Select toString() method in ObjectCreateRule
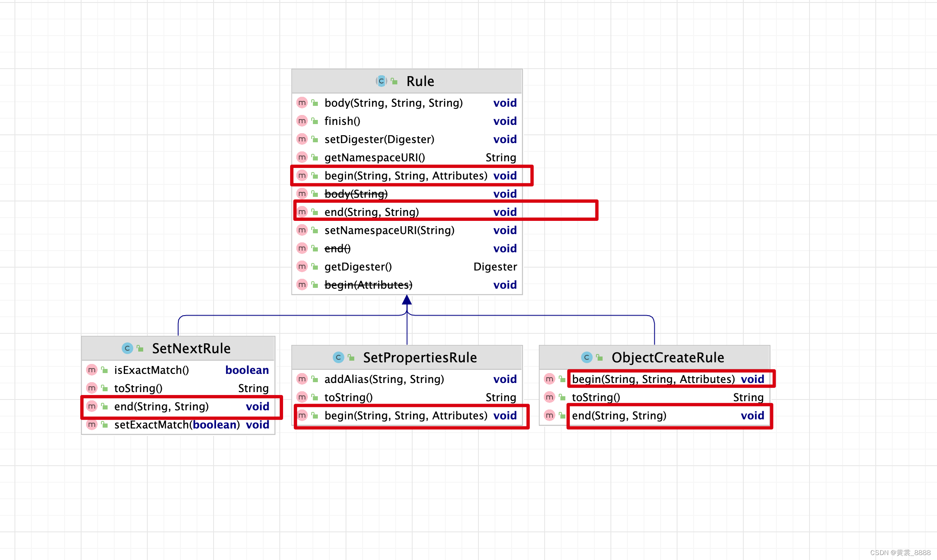The image size is (937, 560). point(655,397)
